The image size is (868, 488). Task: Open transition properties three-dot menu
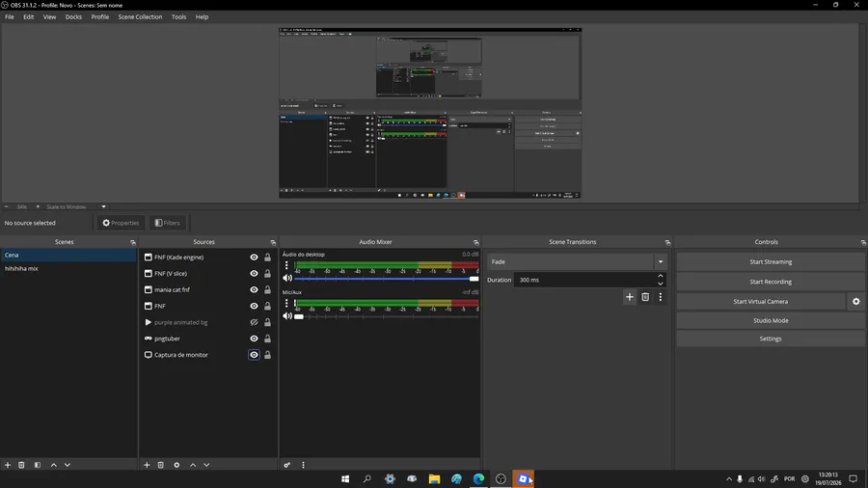pyautogui.click(x=661, y=297)
